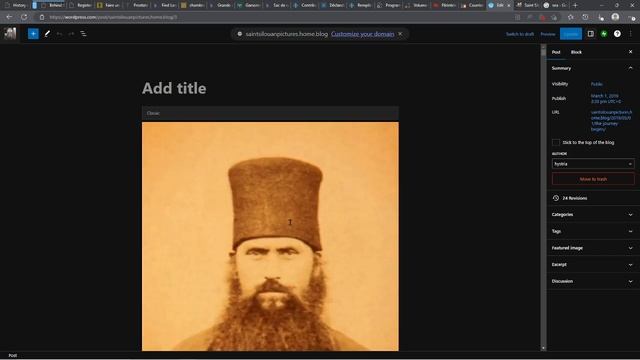This screenshot has width=640, height=360.
Task: Click the Add title field
Action: 174,89
